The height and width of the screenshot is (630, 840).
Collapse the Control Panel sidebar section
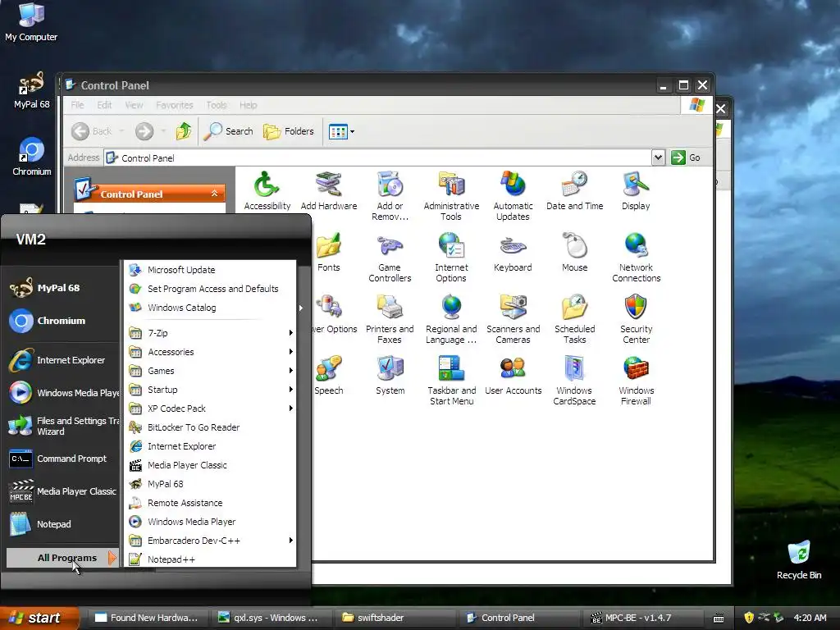pyautogui.click(x=214, y=194)
